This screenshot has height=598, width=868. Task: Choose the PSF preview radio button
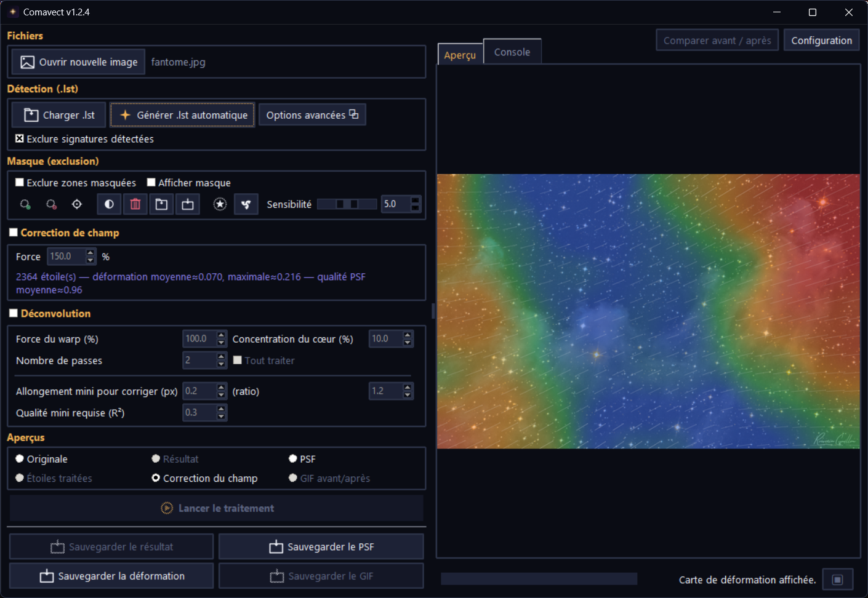click(x=293, y=459)
